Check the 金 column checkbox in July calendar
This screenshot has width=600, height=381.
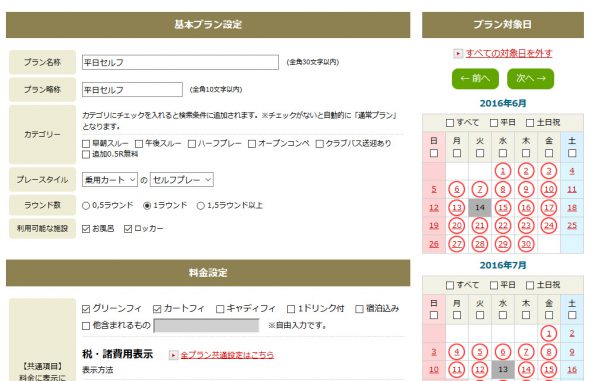pyautogui.click(x=549, y=315)
